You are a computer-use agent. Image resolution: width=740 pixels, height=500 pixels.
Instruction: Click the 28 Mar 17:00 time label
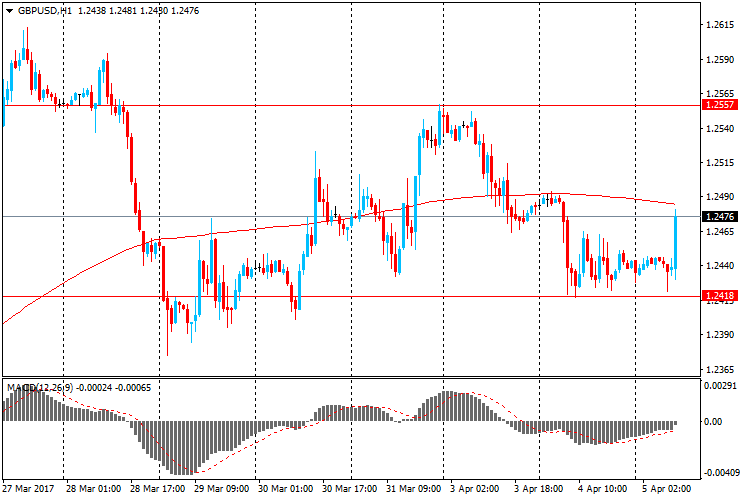(158, 489)
